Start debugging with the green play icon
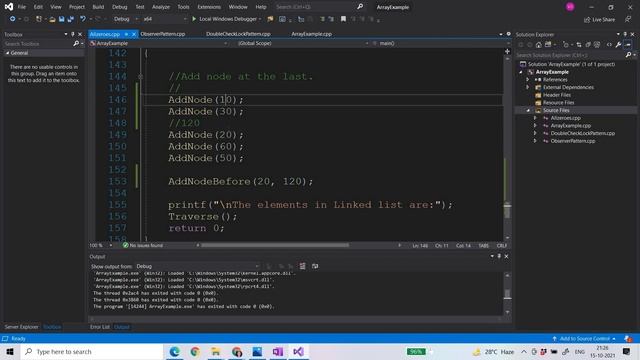640x360 pixels. coord(194,19)
